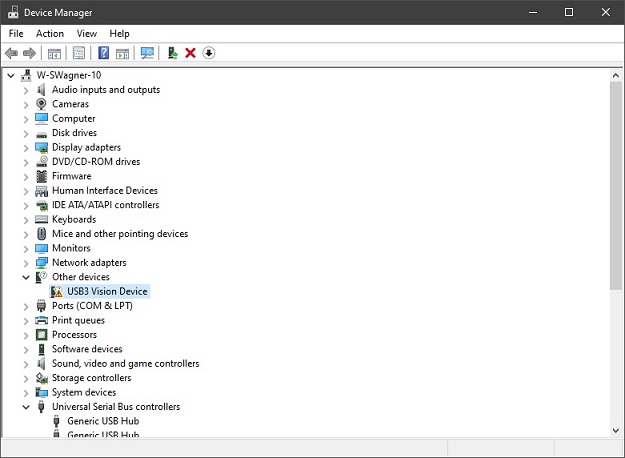Click the Properties toolbar icon
Screen dimensions: 625x458
[x=78, y=53]
